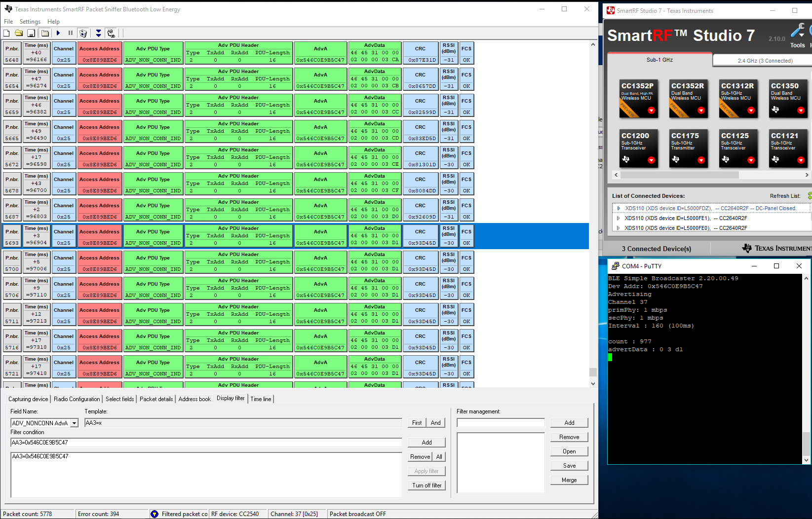This screenshot has width=812, height=519.
Task: Click the Merge button in filter management
Action: [569, 480]
